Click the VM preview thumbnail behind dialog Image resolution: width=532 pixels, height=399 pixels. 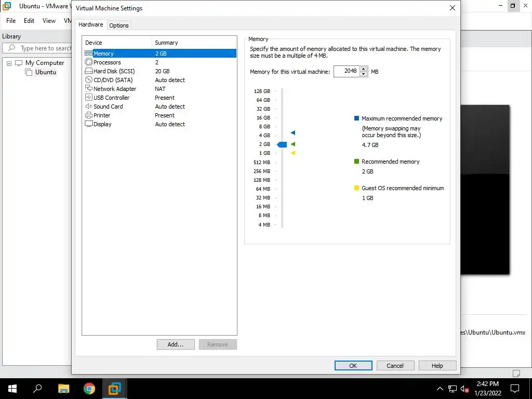point(485,189)
